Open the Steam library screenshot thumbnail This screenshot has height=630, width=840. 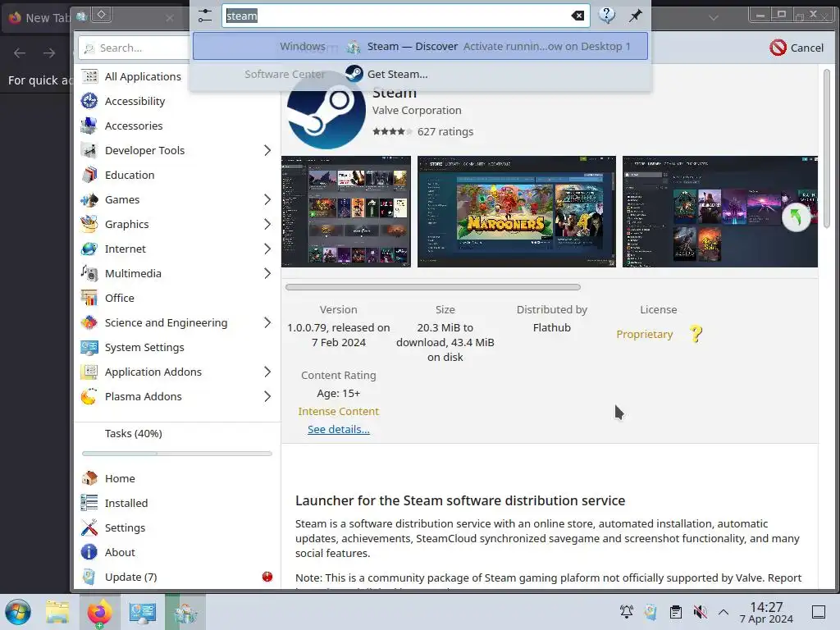click(x=346, y=212)
